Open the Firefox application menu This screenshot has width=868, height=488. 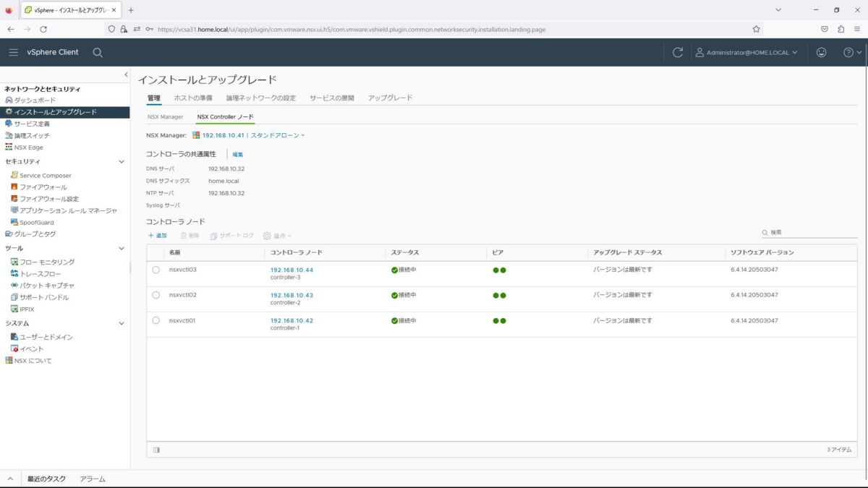click(857, 29)
